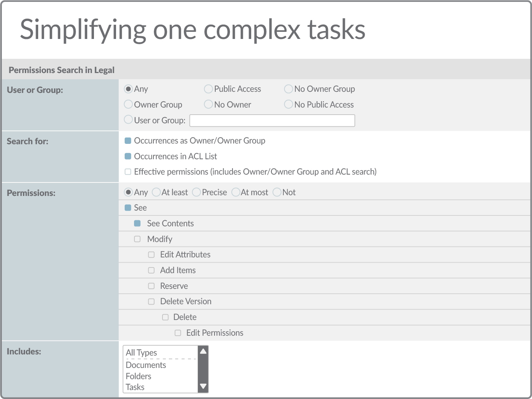Uncheck the See Contents permission

pos(137,224)
